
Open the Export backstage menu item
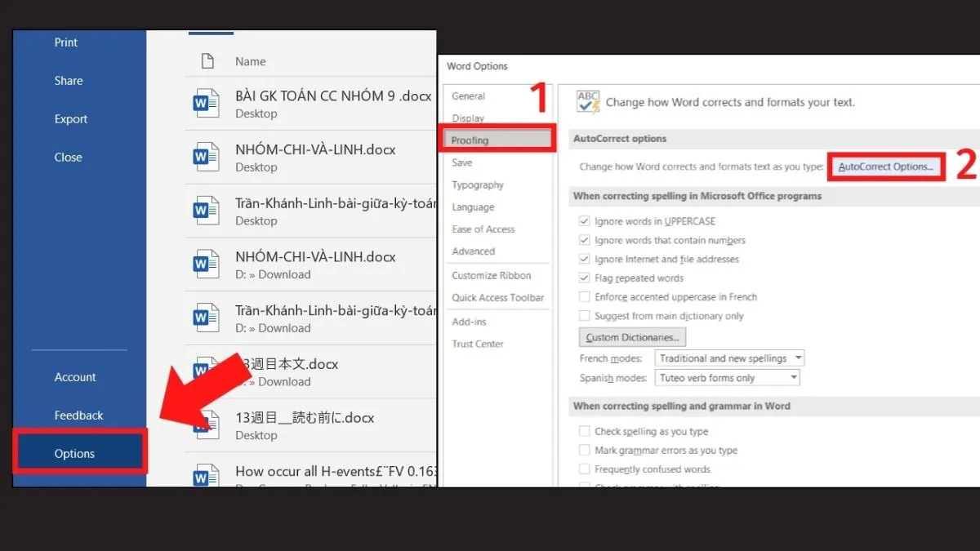(70, 118)
